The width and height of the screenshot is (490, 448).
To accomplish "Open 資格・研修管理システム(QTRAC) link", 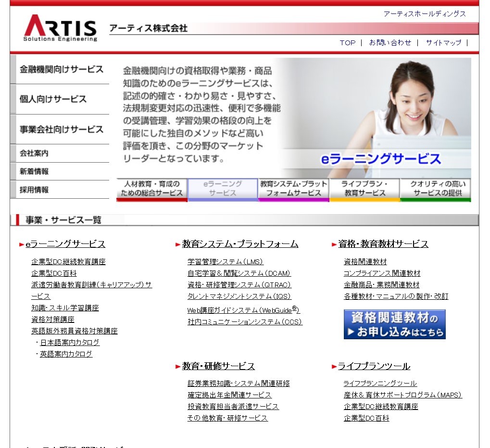I will pyautogui.click(x=239, y=285).
